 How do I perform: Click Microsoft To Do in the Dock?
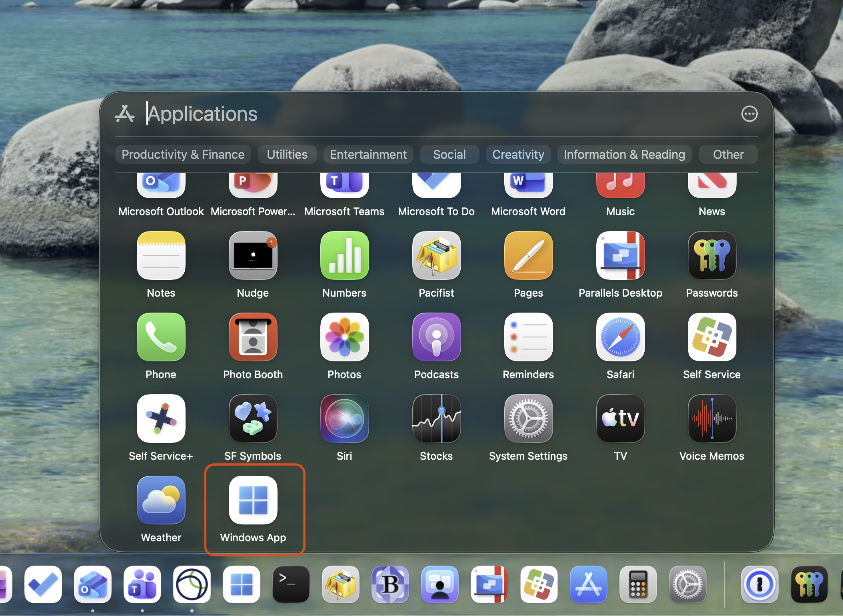43,584
